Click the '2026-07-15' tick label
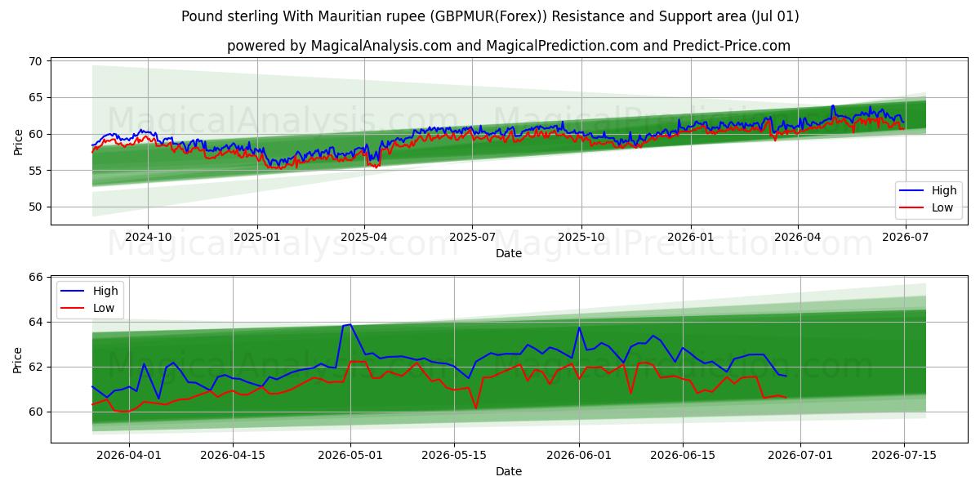Viewport: 980px width, 490px height. point(904,456)
